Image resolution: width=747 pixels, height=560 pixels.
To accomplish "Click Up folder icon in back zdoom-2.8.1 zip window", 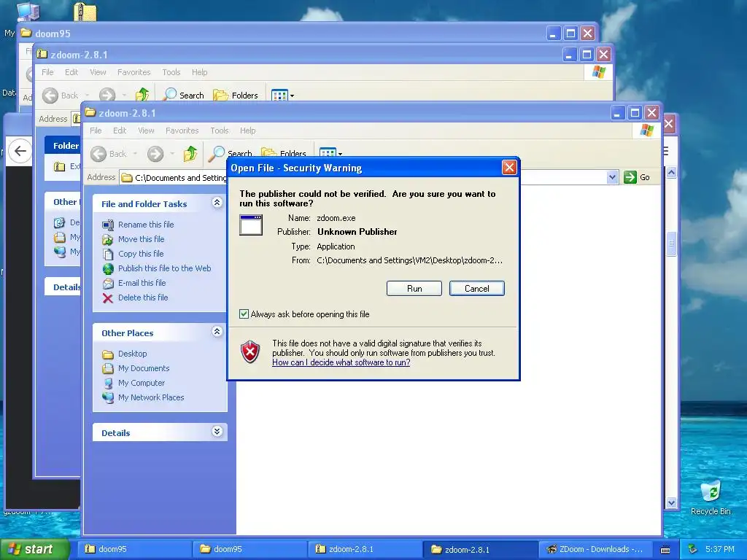I will pyautogui.click(x=142, y=94).
